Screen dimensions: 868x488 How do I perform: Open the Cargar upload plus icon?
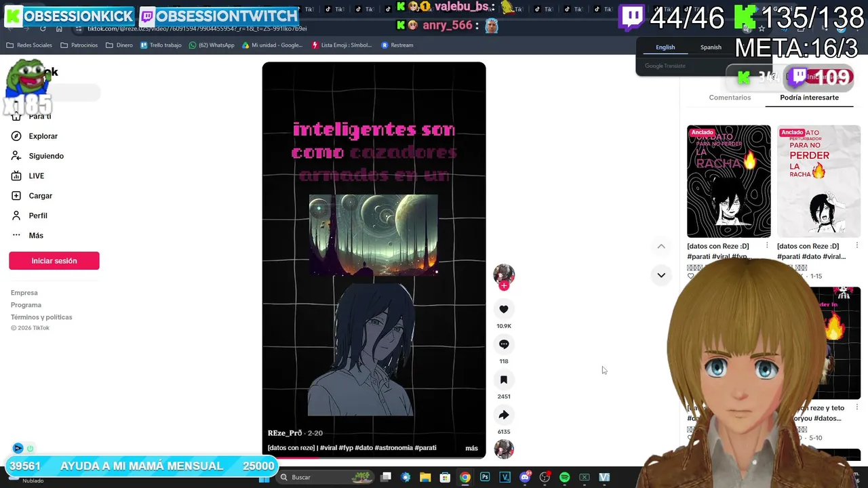[16, 196]
